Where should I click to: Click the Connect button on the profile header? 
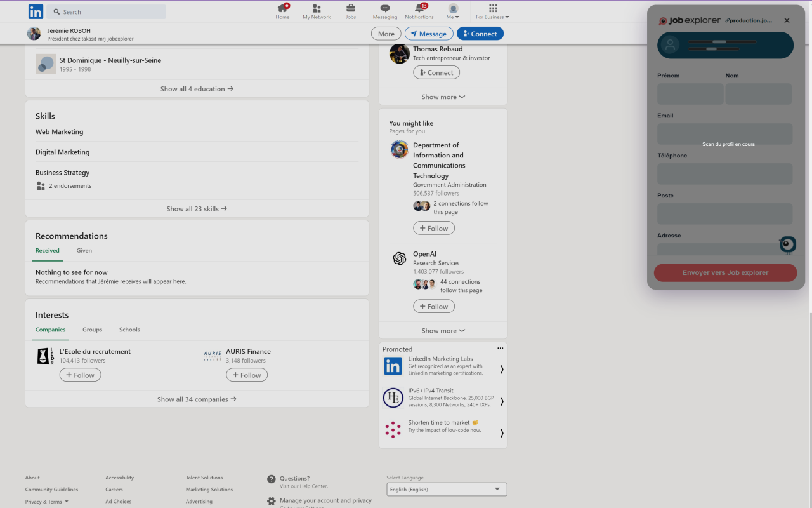(480, 33)
